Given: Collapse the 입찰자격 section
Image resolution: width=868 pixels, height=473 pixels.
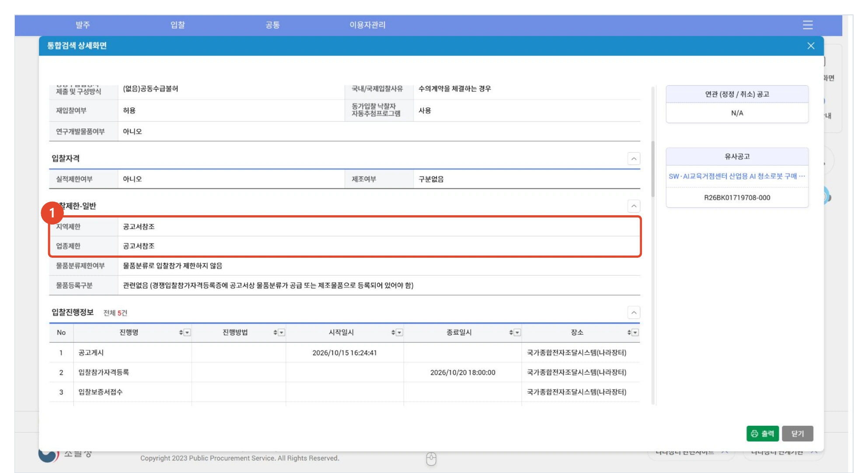Looking at the screenshot, I should (x=634, y=159).
